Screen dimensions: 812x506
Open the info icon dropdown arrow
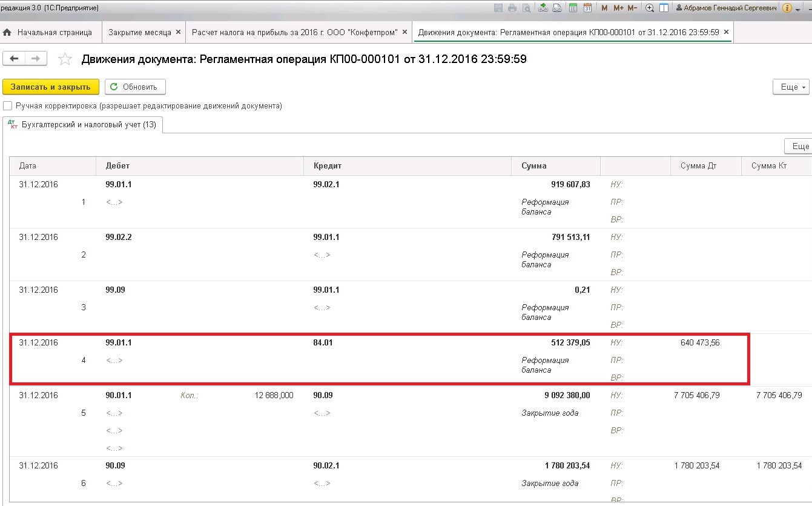(798, 9)
